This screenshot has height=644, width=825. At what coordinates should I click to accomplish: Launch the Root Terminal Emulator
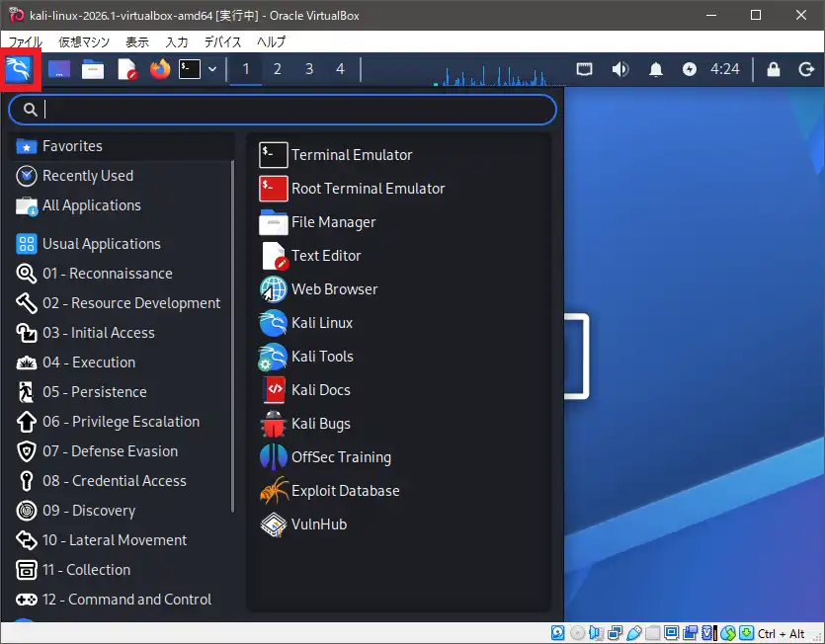367,188
